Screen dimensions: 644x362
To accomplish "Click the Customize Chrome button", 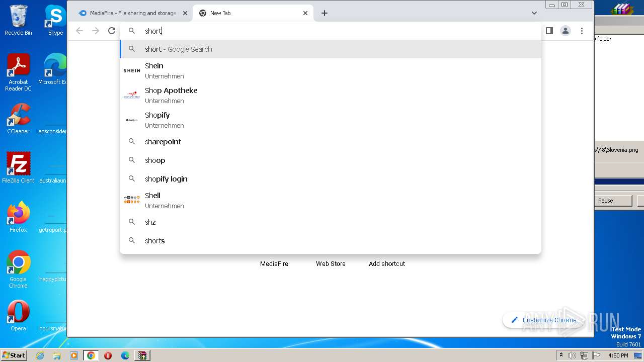I will pyautogui.click(x=544, y=320).
